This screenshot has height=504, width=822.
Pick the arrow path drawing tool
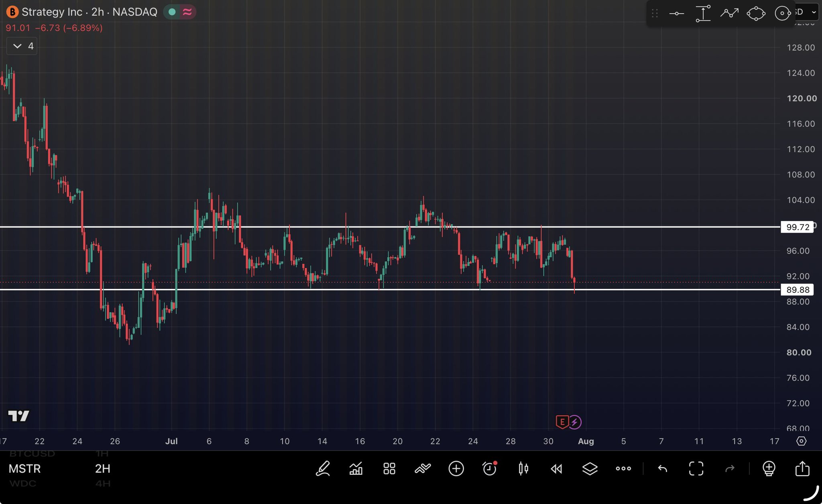[729, 13]
